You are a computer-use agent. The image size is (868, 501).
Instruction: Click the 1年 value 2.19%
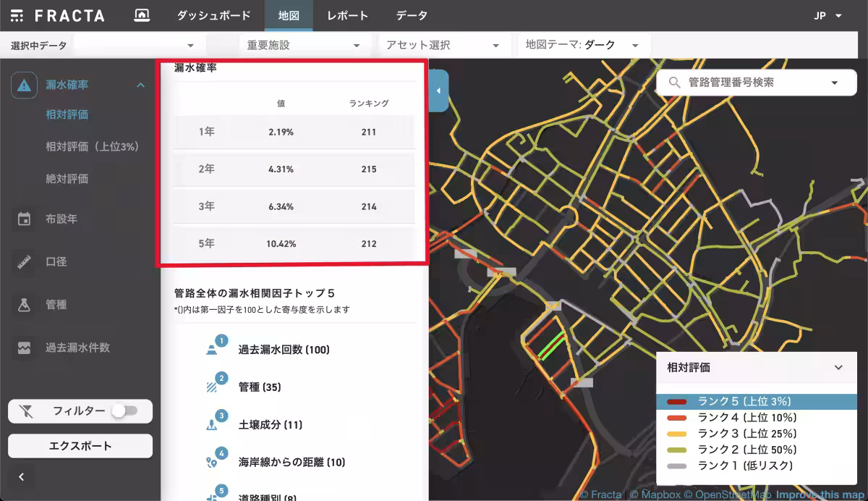pyautogui.click(x=281, y=132)
